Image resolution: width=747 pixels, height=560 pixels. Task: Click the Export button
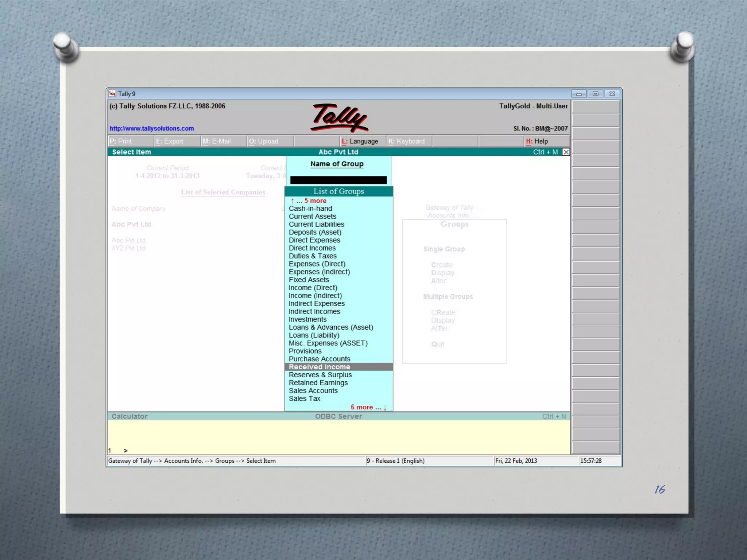click(x=177, y=141)
